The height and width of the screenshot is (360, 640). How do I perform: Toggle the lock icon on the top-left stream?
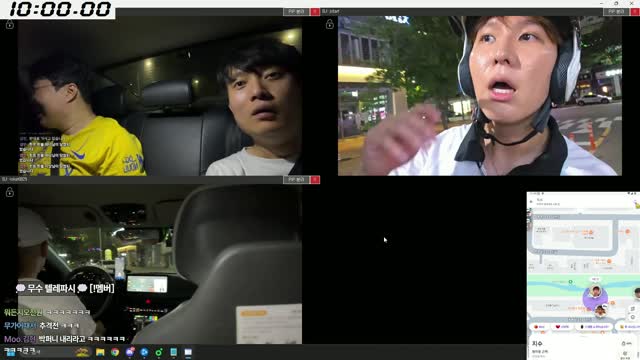[x=9, y=25]
